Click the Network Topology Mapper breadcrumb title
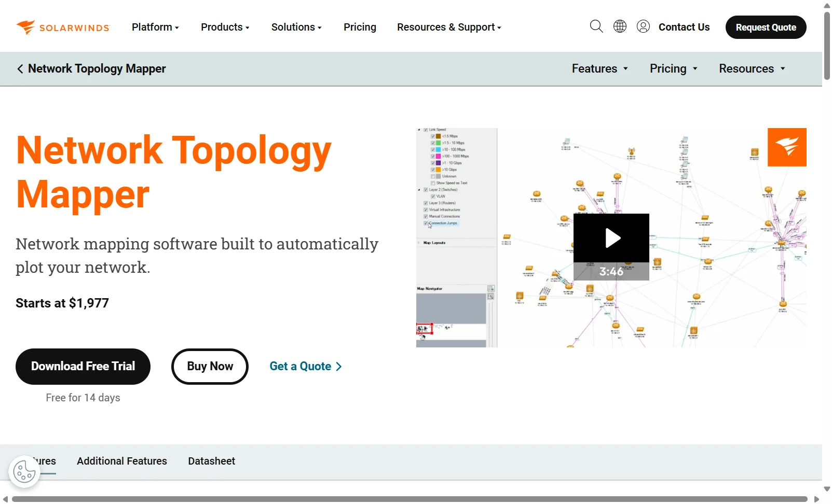The width and height of the screenshot is (832, 504). tap(97, 68)
